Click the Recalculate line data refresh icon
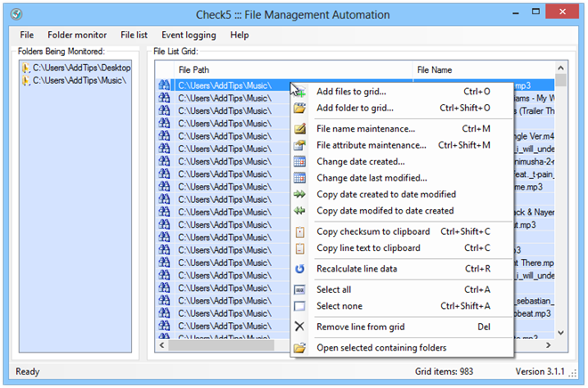Viewport: 588px width, 388px height. pyautogui.click(x=299, y=269)
